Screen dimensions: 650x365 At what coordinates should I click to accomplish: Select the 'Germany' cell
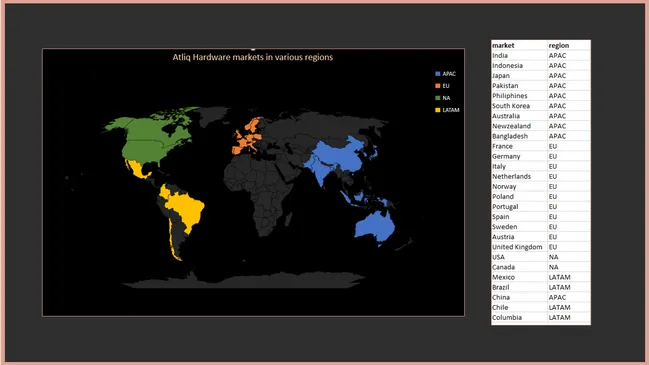point(519,156)
